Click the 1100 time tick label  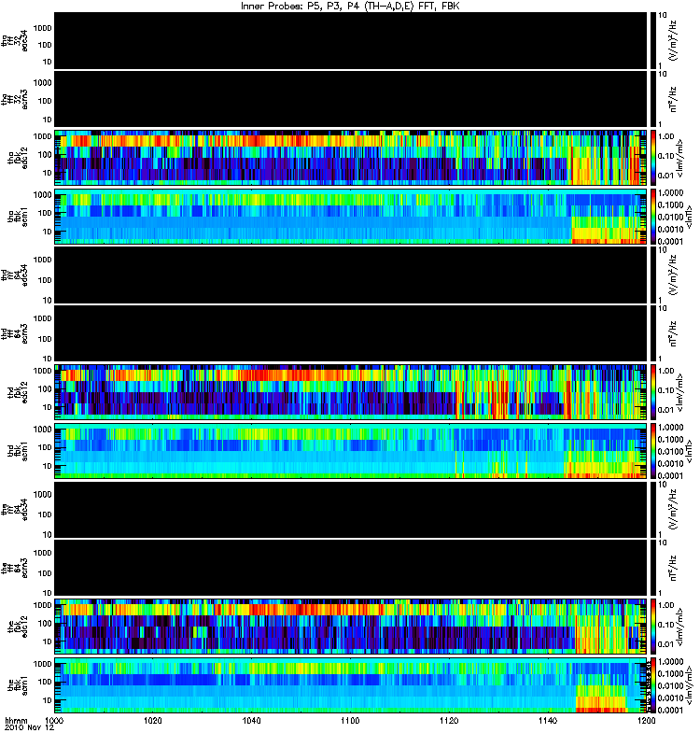(350, 720)
